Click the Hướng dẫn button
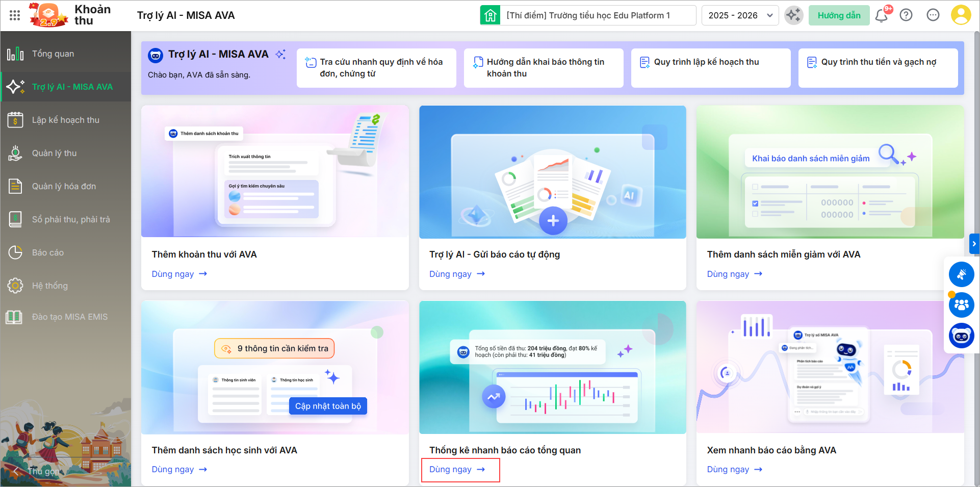 tap(839, 15)
